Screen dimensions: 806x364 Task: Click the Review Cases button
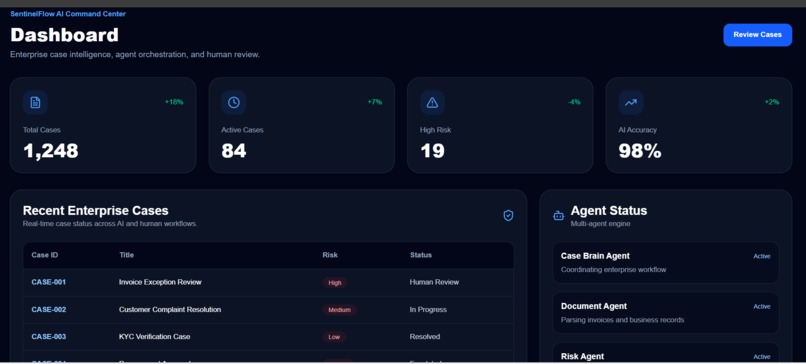(757, 35)
